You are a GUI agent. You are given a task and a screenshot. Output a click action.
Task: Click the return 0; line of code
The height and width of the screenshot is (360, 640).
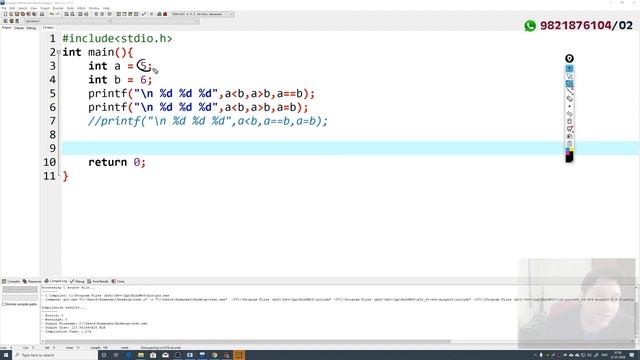point(117,162)
